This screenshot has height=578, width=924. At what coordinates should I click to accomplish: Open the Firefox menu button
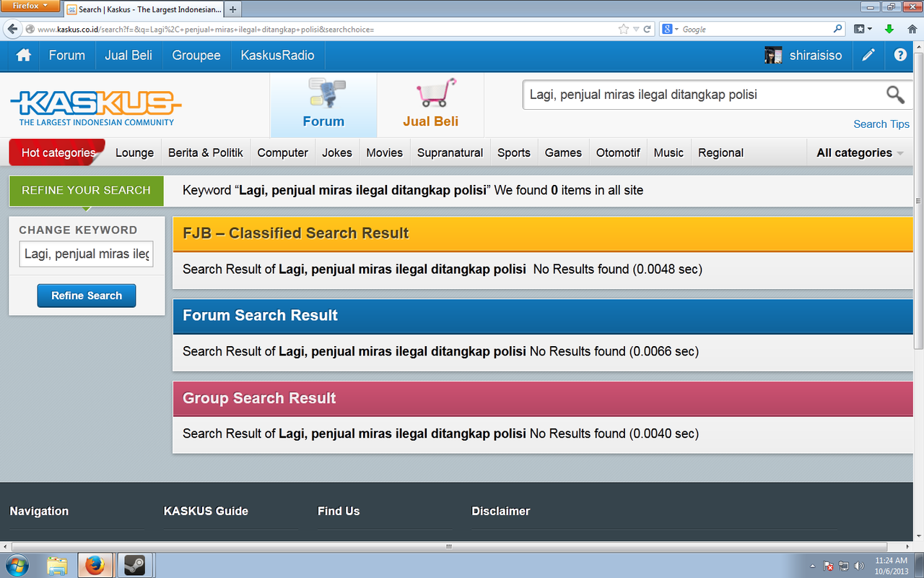tap(30, 6)
